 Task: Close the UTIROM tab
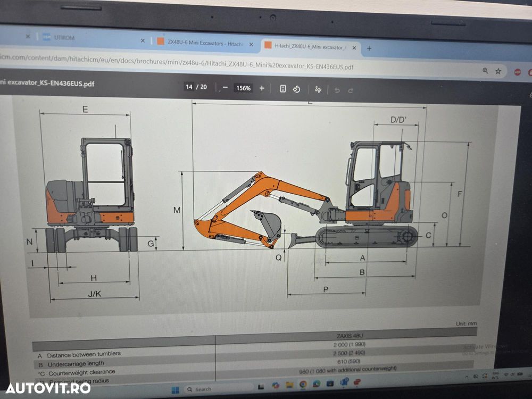coord(143,41)
